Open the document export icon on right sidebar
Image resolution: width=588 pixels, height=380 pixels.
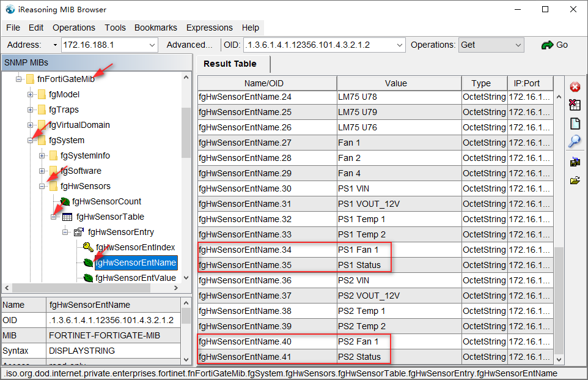[575, 123]
